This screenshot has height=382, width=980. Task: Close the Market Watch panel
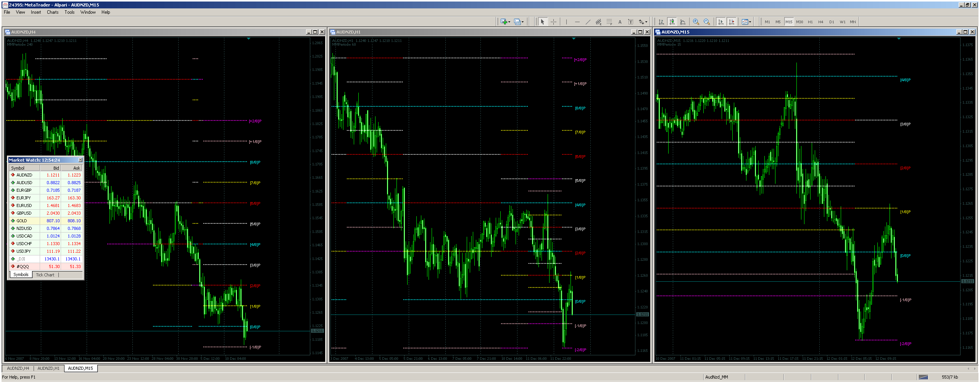coord(80,160)
